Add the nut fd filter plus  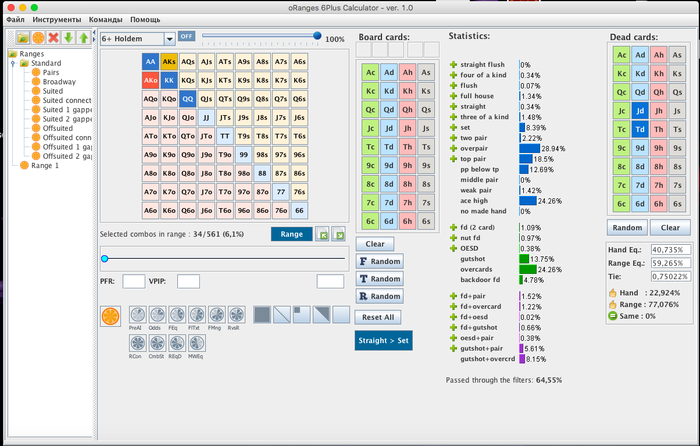click(454, 238)
